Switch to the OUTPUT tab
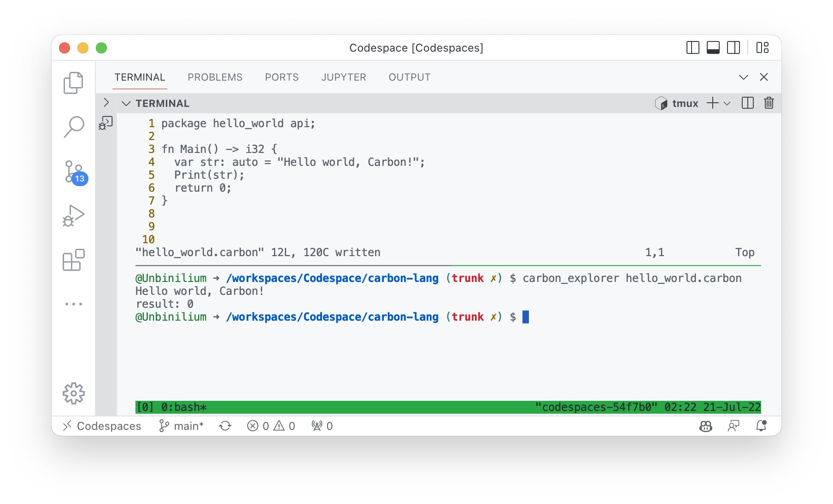833x504 pixels. 409,77
